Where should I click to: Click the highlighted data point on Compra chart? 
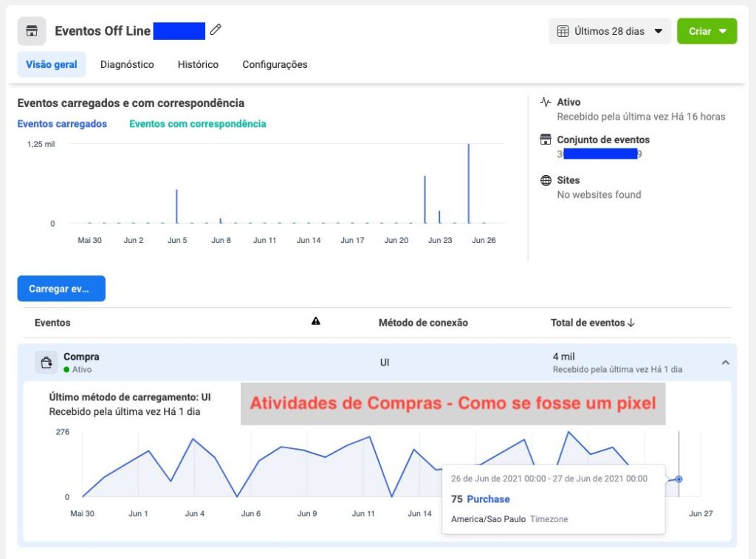678,479
